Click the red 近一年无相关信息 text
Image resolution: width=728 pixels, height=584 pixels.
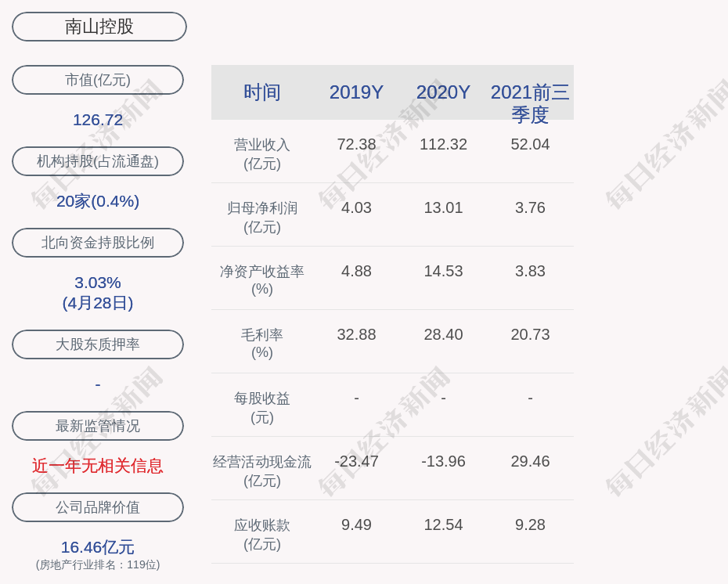pos(98,466)
